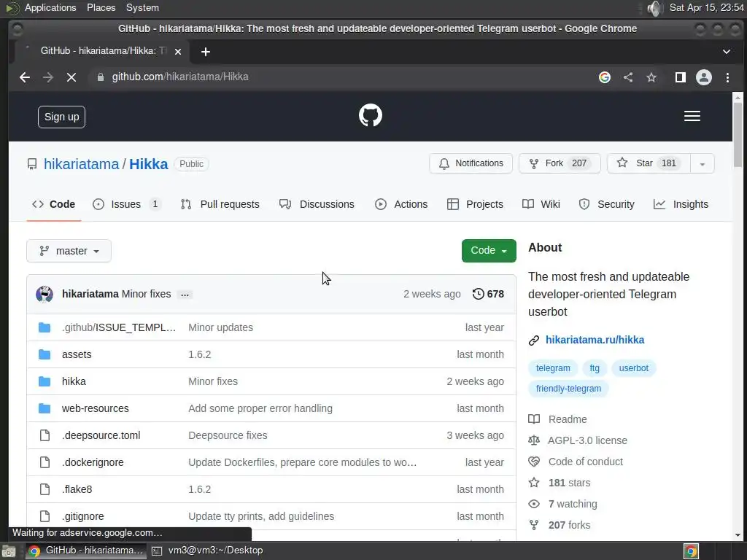Expand commit message ellipsis button
Image resolution: width=747 pixels, height=560 pixels.
click(185, 295)
